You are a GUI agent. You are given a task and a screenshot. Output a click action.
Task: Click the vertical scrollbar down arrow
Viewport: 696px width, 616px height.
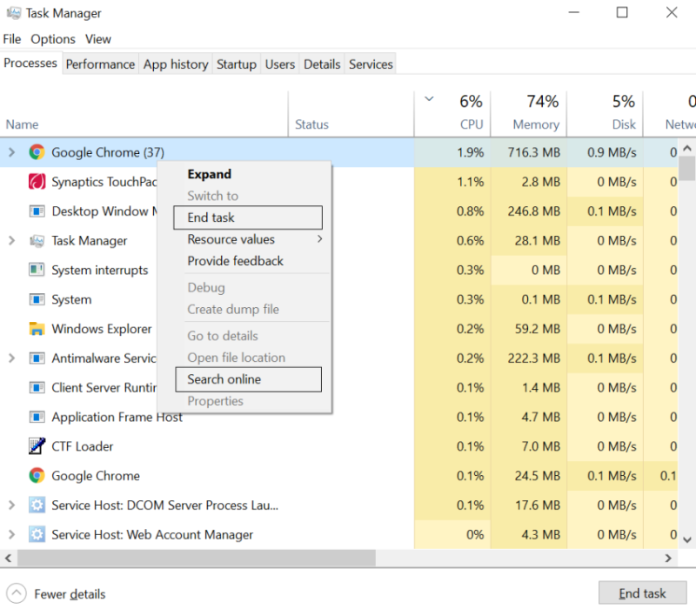click(687, 539)
